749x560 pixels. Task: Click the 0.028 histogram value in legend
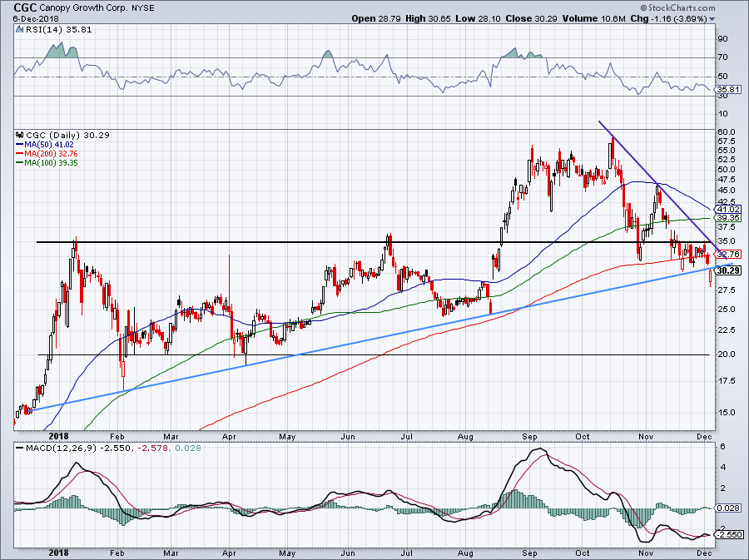188,448
